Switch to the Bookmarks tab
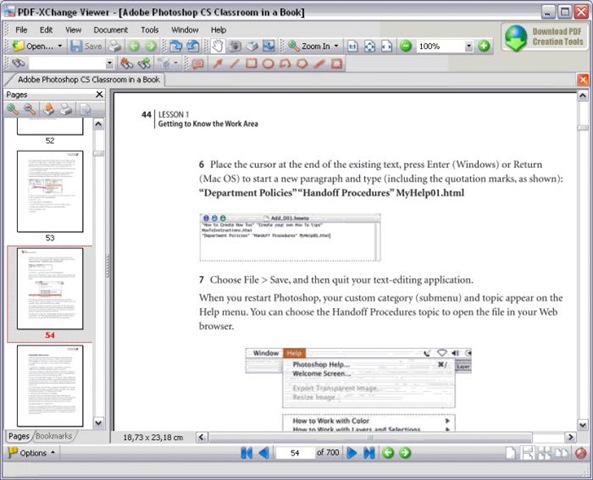 pyautogui.click(x=54, y=436)
